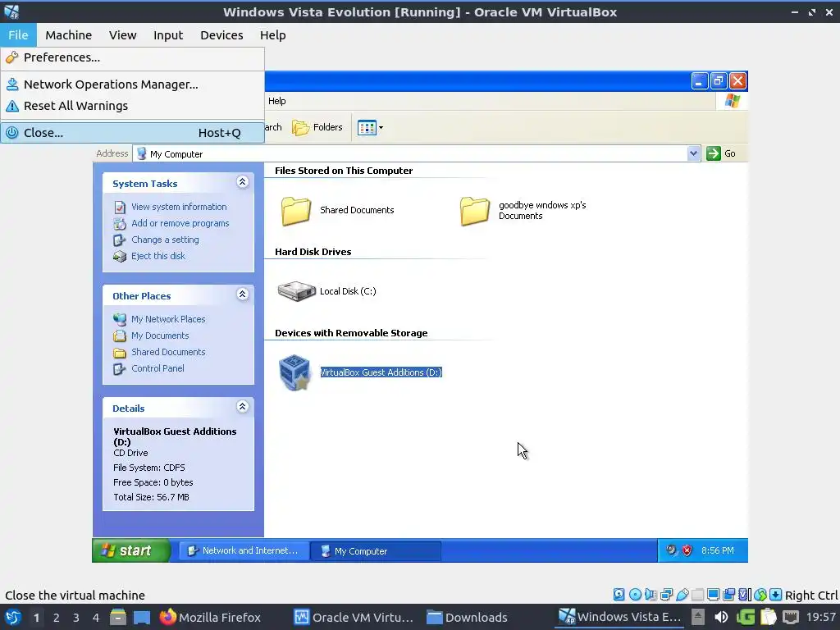Select VirtualBox Guest Additions (D:) cube icon

coord(294,372)
